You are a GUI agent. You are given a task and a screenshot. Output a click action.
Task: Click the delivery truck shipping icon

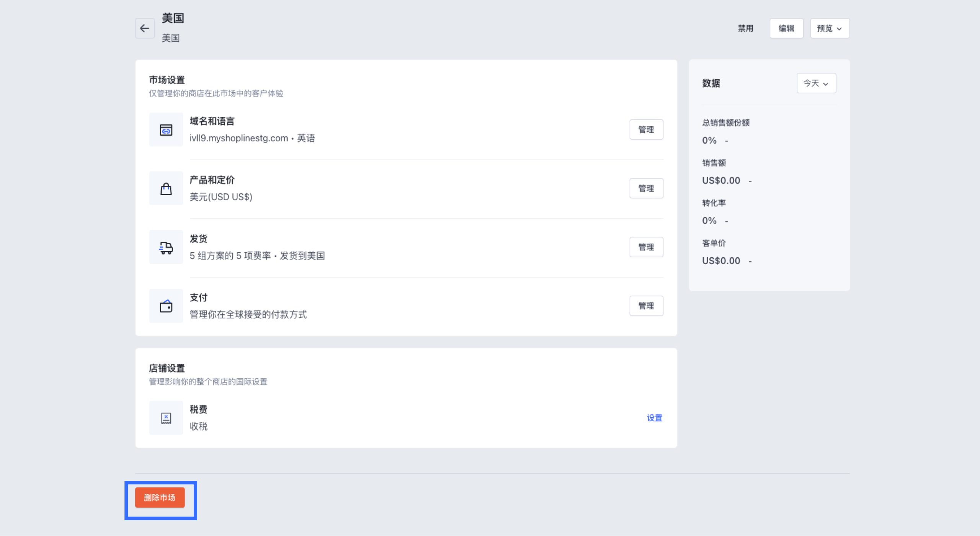click(x=166, y=248)
